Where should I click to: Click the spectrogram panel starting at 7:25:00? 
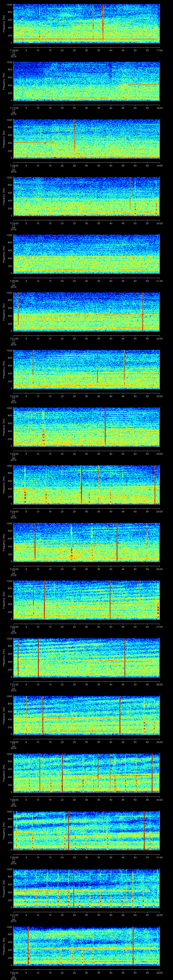tap(86, 543)
